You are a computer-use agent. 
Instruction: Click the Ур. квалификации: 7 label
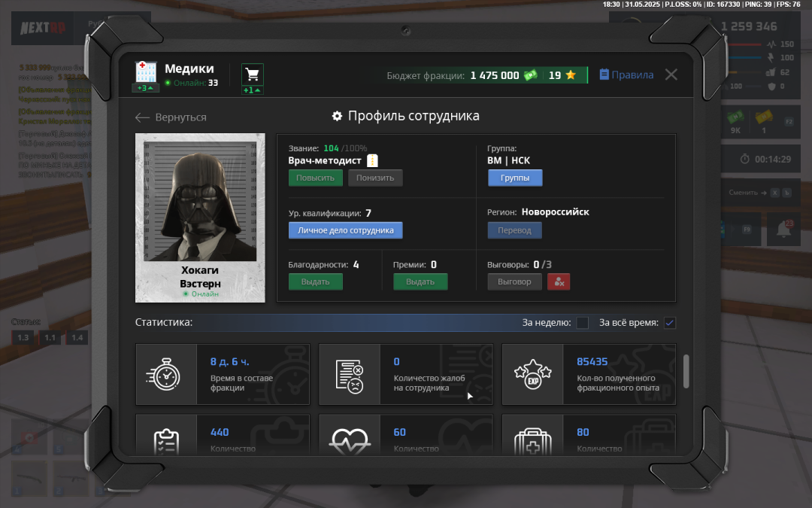click(x=330, y=213)
